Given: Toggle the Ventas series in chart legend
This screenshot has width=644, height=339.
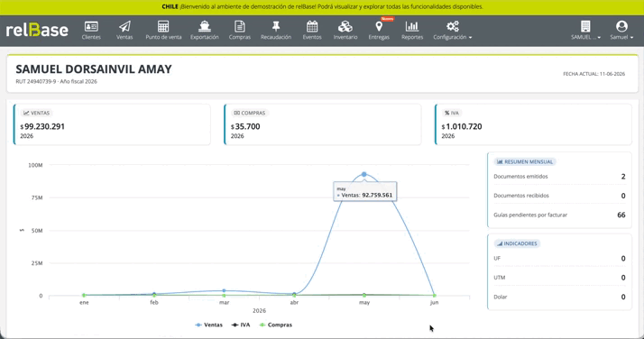Looking at the screenshot, I should tap(208, 325).
